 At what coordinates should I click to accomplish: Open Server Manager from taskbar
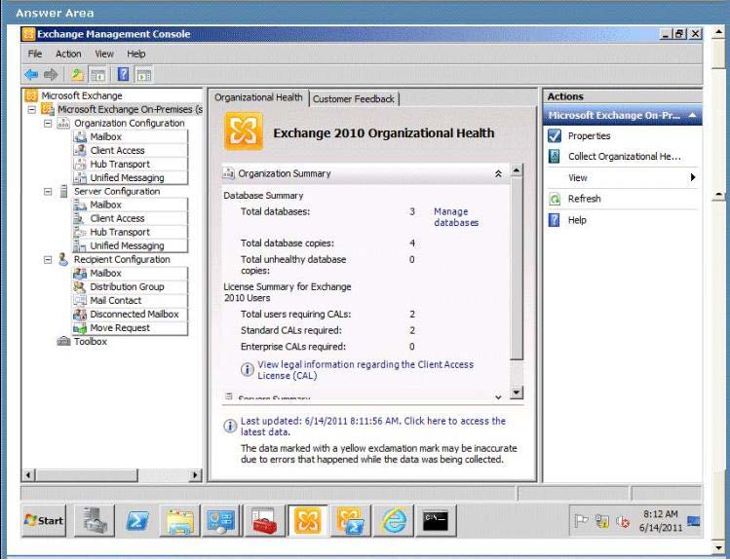tap(95, 520)
